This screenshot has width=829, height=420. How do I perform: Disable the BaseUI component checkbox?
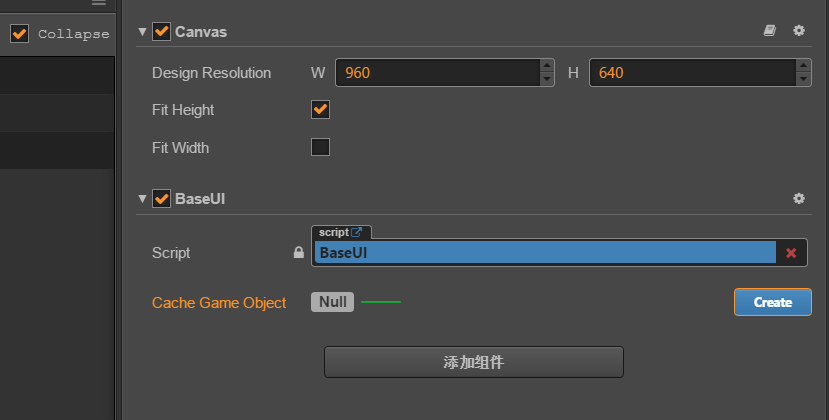click(161, 199)
